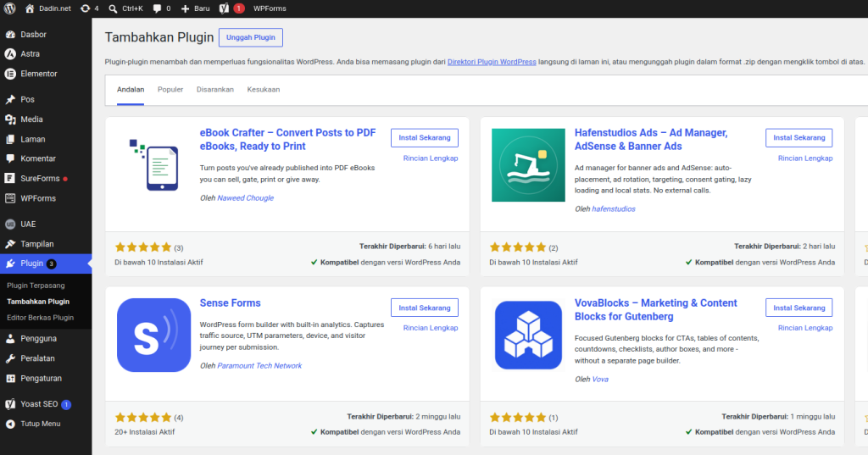The height and width of the screenshot is (455, 868).
Task: Open the Yoast SEO sidebar icon
Action: (10, 404)
